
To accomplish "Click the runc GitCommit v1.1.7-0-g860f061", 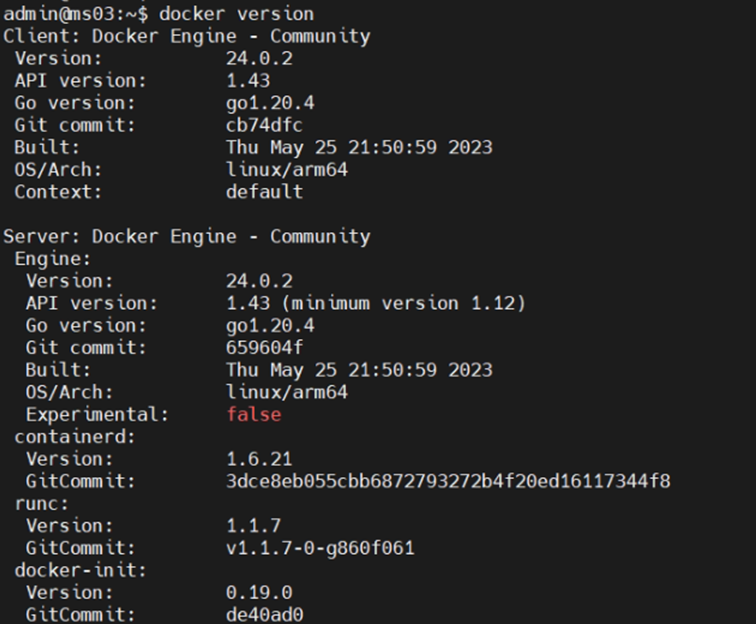I will coord(320,548).
